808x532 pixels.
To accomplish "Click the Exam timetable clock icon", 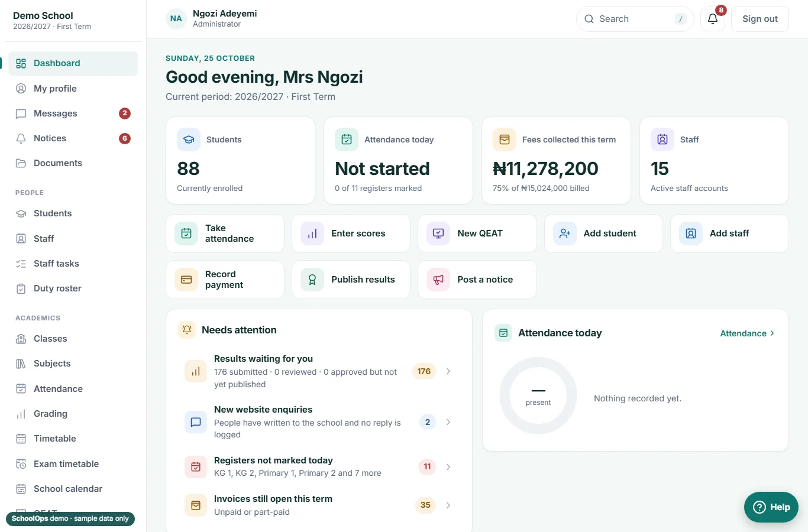I will click(21, 464).
